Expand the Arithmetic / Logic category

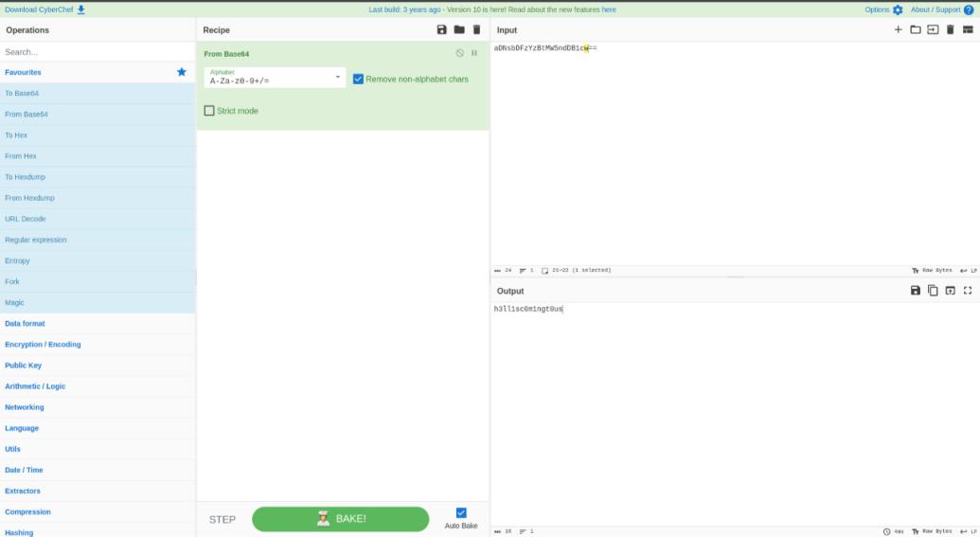coord(98,386)
